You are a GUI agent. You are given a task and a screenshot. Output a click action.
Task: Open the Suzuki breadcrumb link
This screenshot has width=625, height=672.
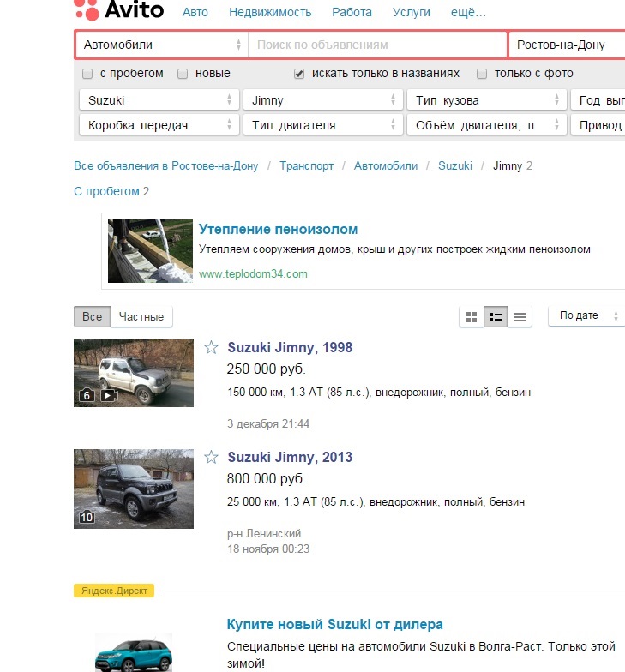click(x=454, y=166)
